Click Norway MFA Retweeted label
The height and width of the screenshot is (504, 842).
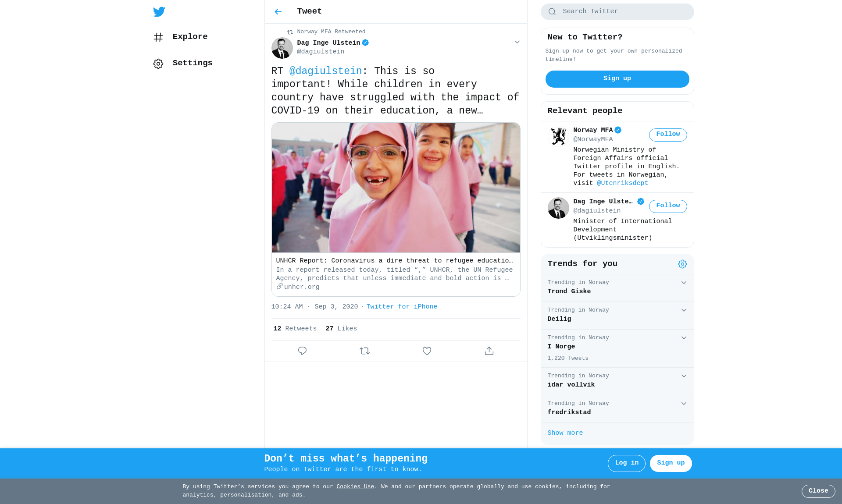[x=331, y=32]
